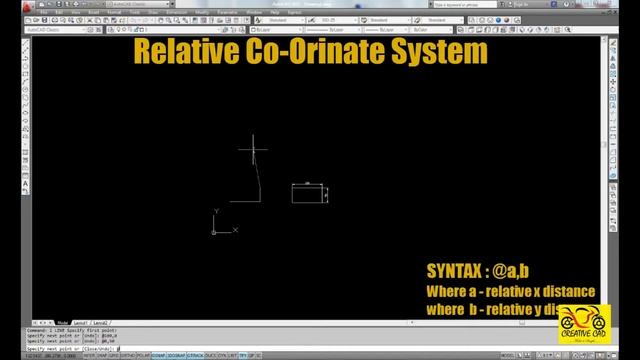Open the Dimension menu

176,13
